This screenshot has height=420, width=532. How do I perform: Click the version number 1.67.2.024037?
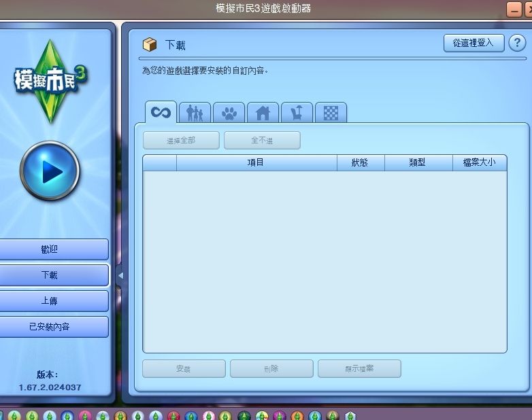[50, 387]
